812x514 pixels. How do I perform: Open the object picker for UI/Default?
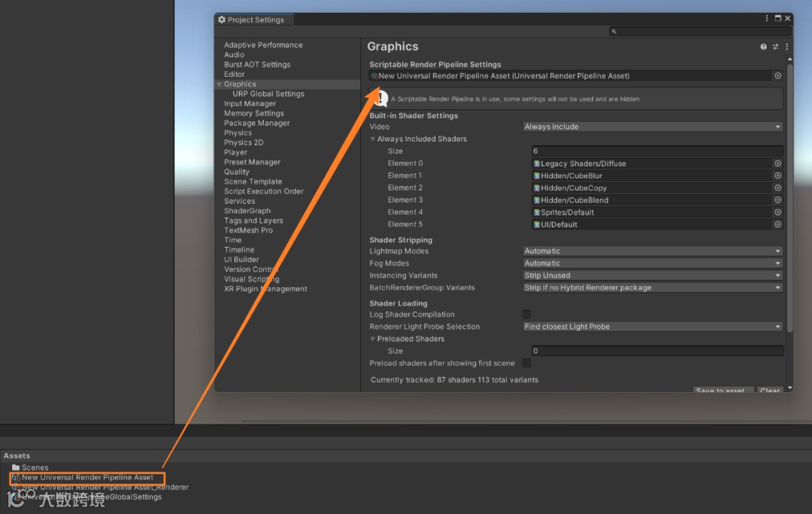(778, 224)
